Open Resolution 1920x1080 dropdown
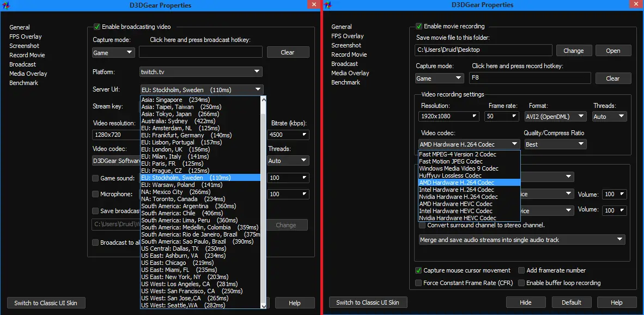Screen dimensions: 644x315 click(449, 116)
